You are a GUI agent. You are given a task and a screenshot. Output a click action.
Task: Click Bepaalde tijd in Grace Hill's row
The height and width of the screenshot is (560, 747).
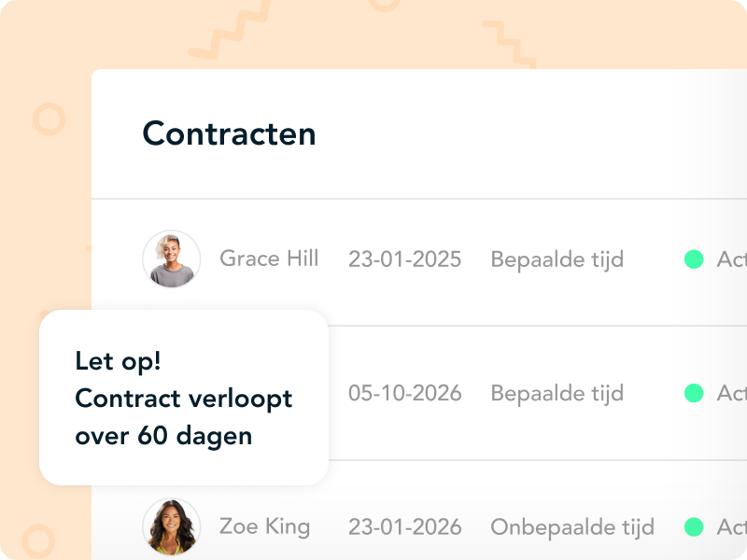click(x=557, y=259)
